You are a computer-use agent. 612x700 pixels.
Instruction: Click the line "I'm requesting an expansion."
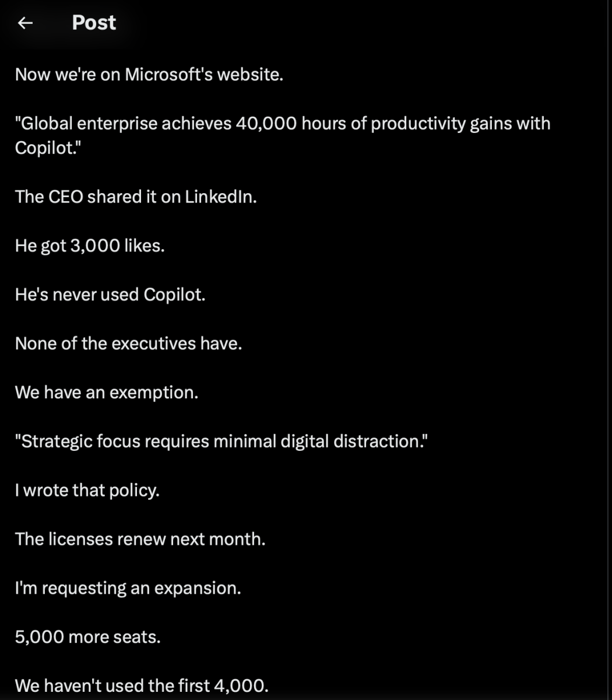pos(128,588)
